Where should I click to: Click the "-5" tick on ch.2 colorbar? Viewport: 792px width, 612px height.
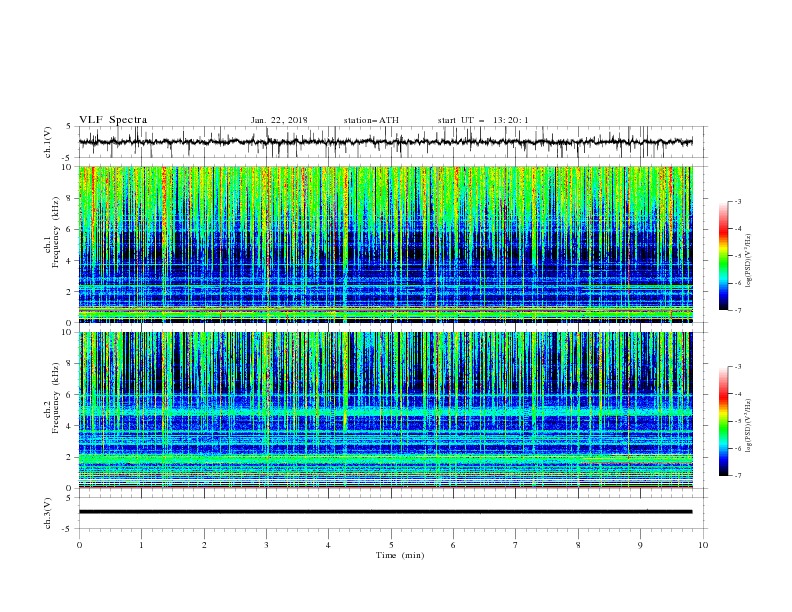(737, 421)
